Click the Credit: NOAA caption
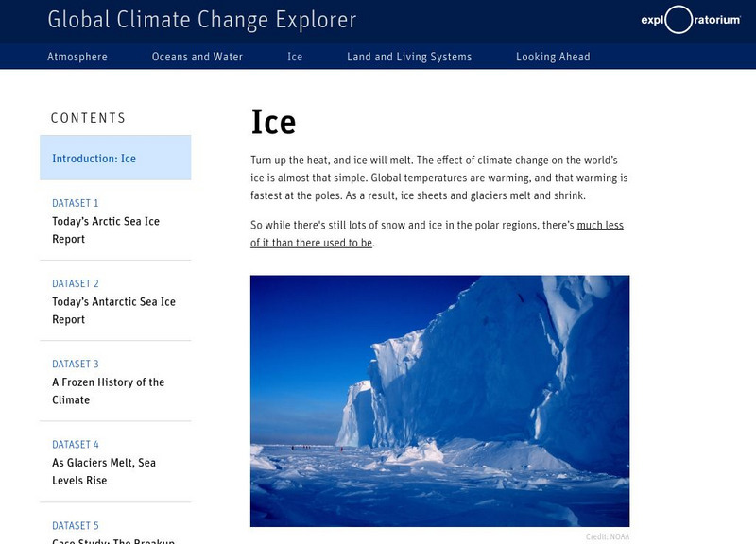 tap(607, 536)
